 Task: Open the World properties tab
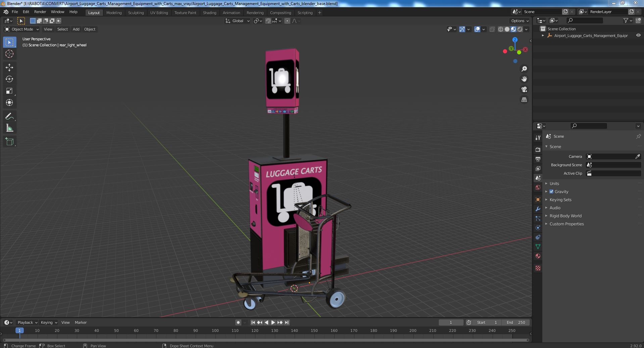(x=538, y=187)
